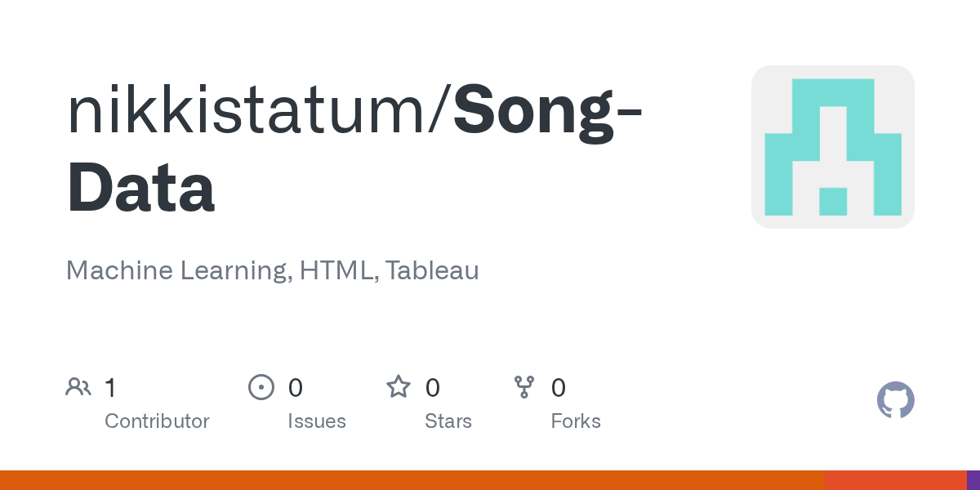Click the Stars label
Viewport: 980px width, 490px height.
tap(448, 421)
